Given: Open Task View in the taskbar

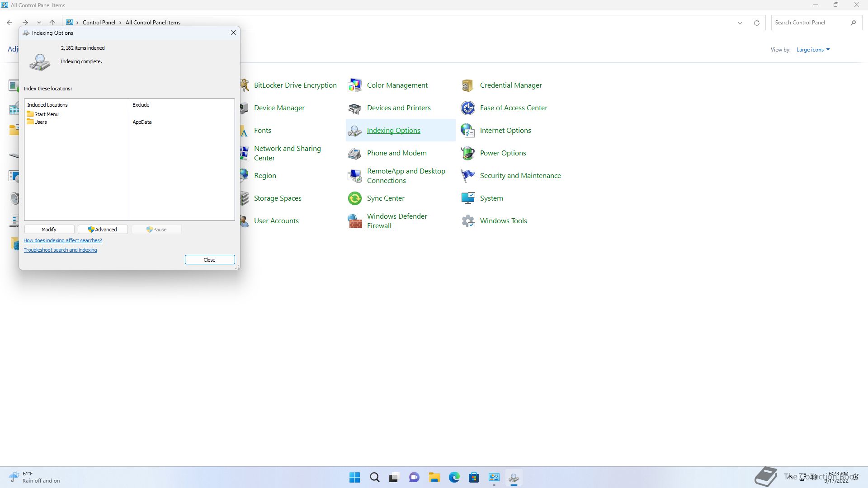Looking at the screenshot, I should (394, 477).
